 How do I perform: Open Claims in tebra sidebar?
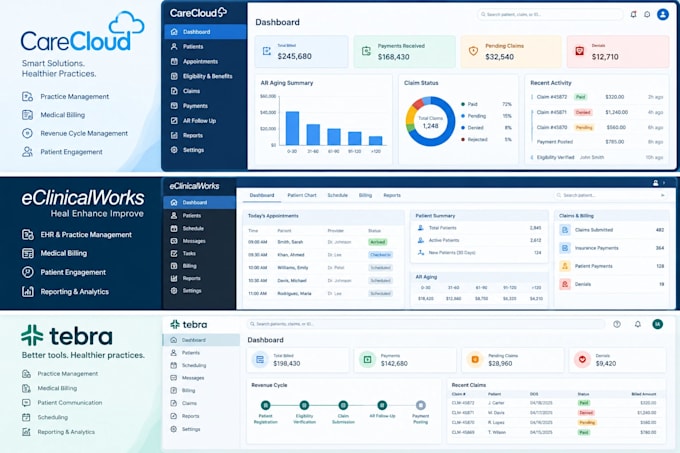coord(201,403)
